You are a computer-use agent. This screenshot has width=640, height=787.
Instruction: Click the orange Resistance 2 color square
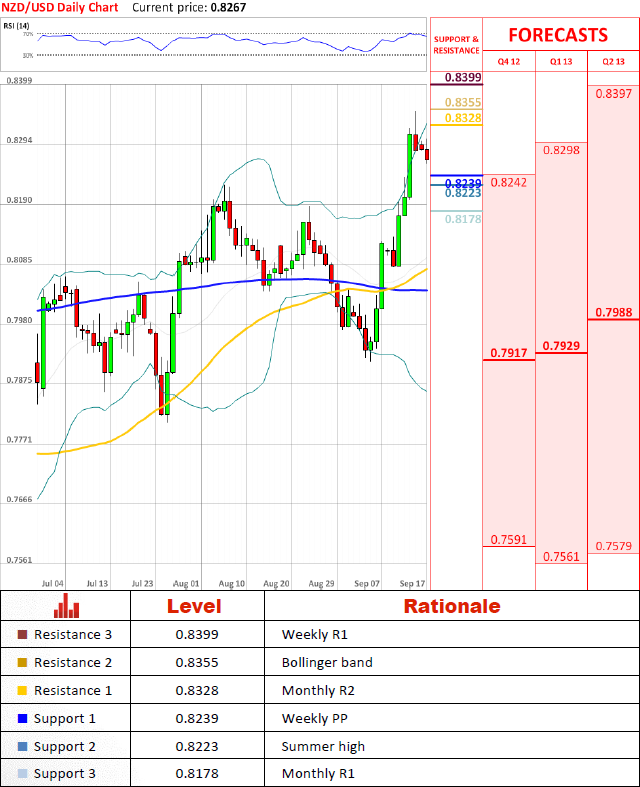pyautogui.click(x=23, y=663)
